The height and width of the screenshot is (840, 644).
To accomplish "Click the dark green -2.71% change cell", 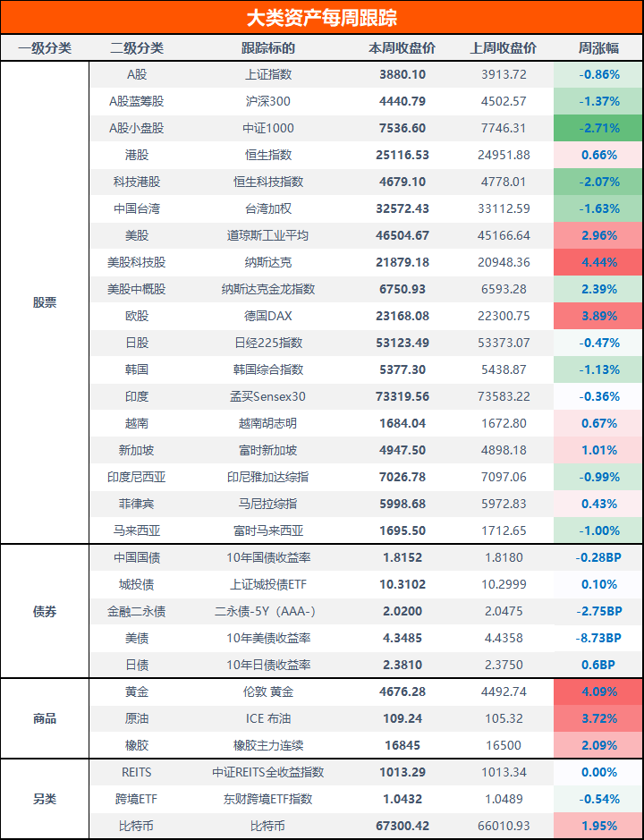I will click(x=598, y=129).
